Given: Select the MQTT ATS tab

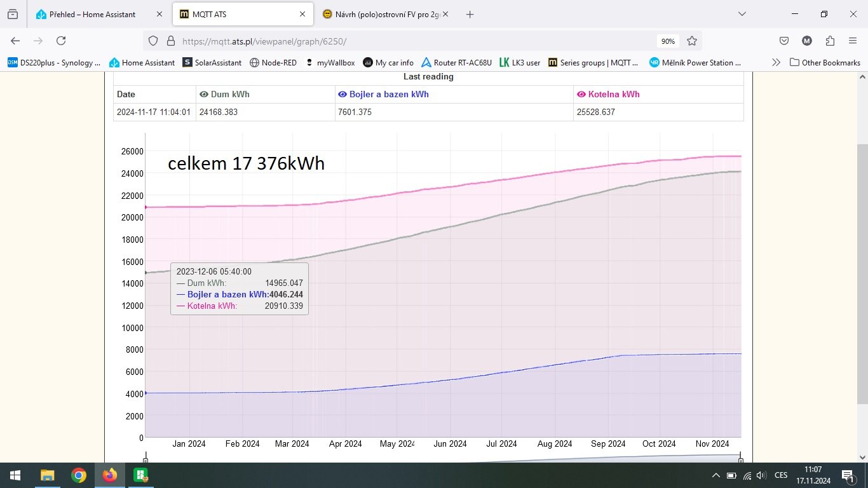Looking at the screenshot, I should pyautogui.click(x=241, y=14).
